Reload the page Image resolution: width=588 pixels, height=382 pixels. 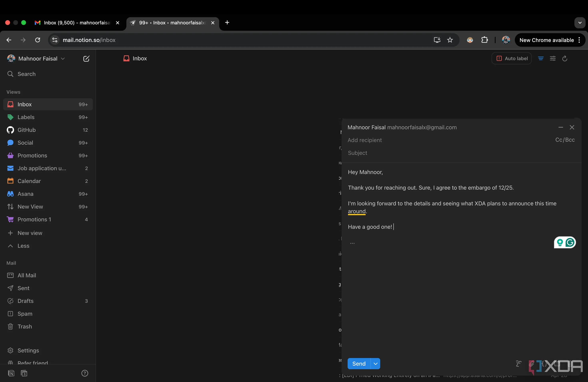(38, 40)
